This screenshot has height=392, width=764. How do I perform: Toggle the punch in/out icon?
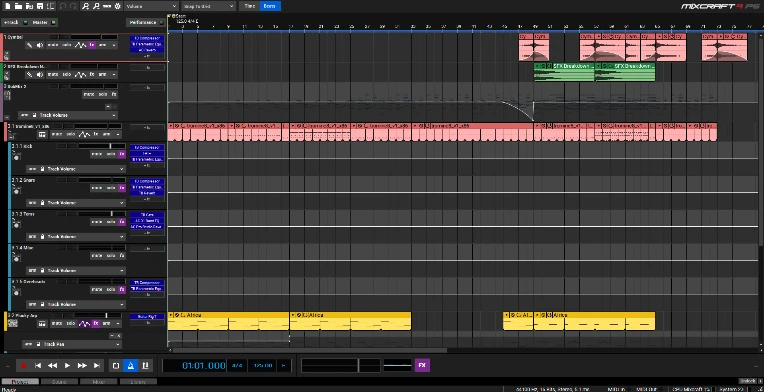(x=145, y=365)
